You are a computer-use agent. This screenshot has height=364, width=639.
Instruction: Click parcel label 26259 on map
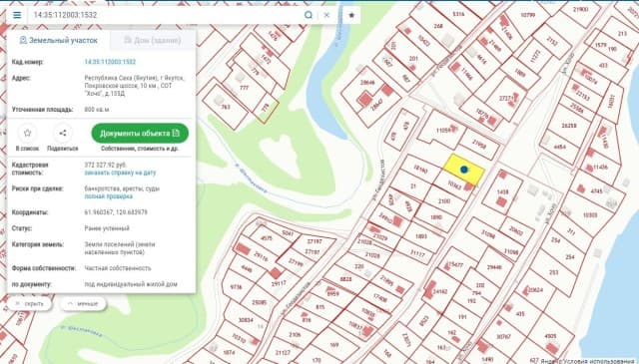[x=568, y=126]
